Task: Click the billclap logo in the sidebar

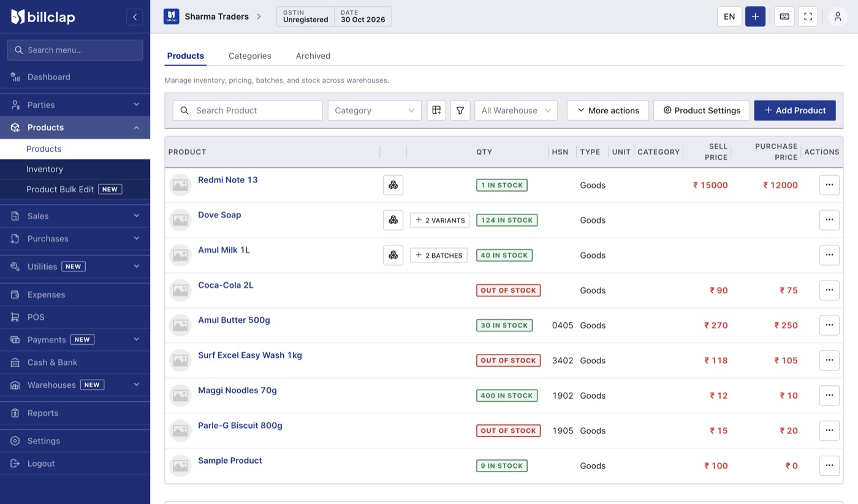Action: (43, 17)
